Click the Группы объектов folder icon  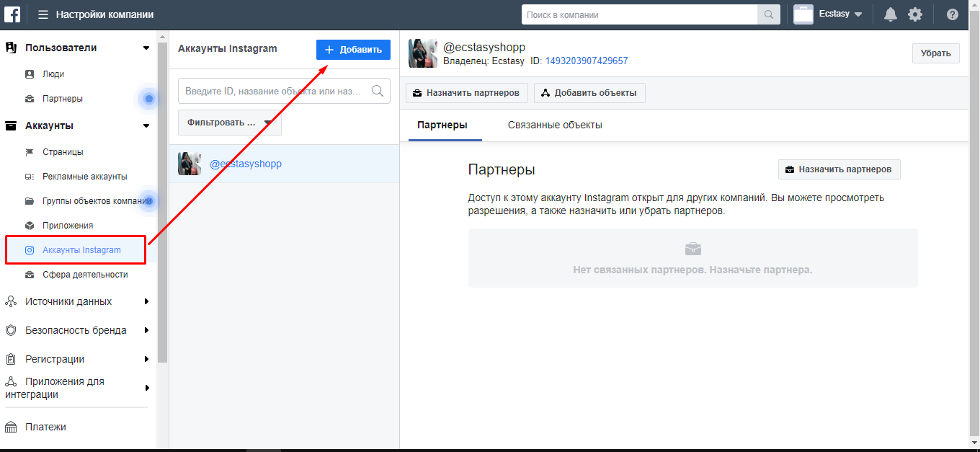(30, 200)
